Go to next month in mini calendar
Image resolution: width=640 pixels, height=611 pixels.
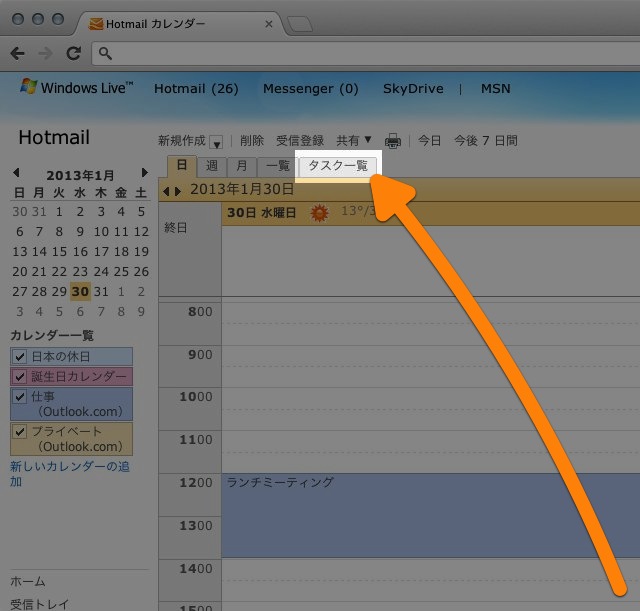(x=144, y=173)
